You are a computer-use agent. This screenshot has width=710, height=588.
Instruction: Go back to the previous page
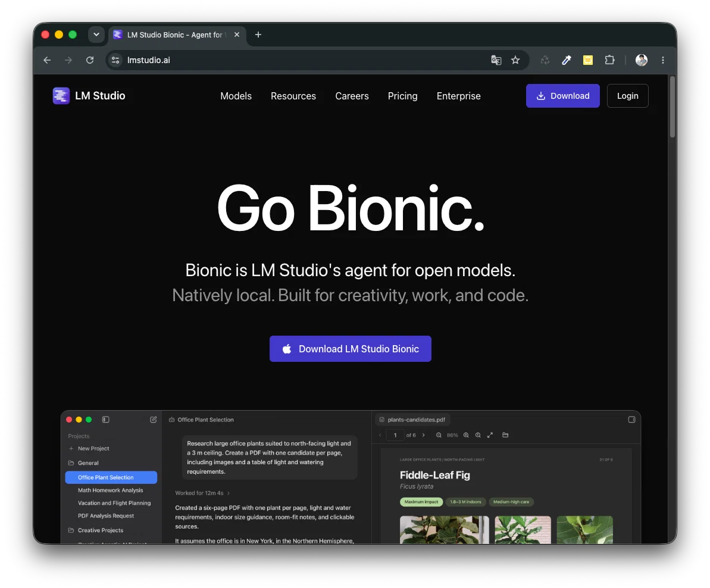tap(47, 60)
